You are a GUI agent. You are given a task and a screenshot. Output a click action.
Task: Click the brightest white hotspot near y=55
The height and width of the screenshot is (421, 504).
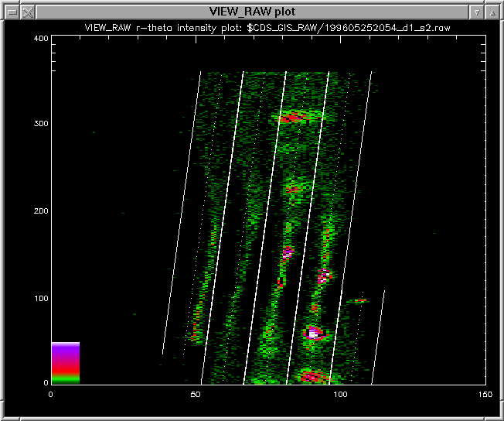pyautogui.click(x=313, y=333)
